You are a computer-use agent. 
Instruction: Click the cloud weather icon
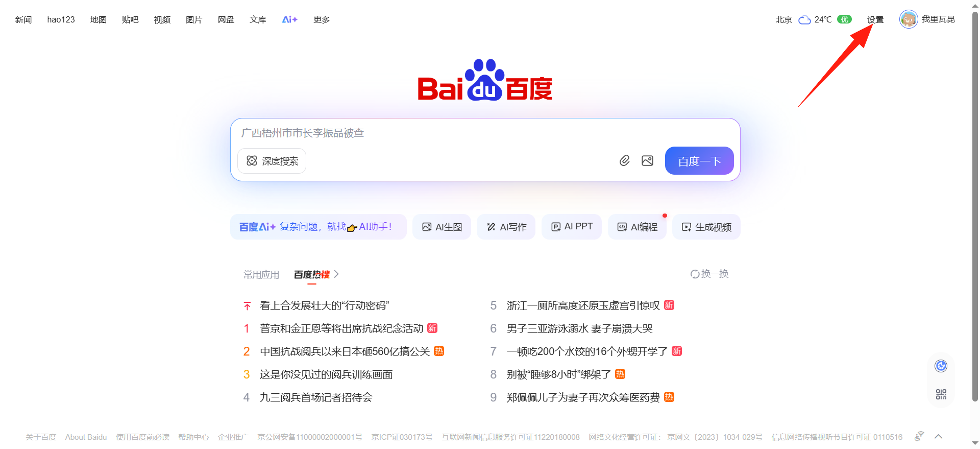tap(804, 20)
